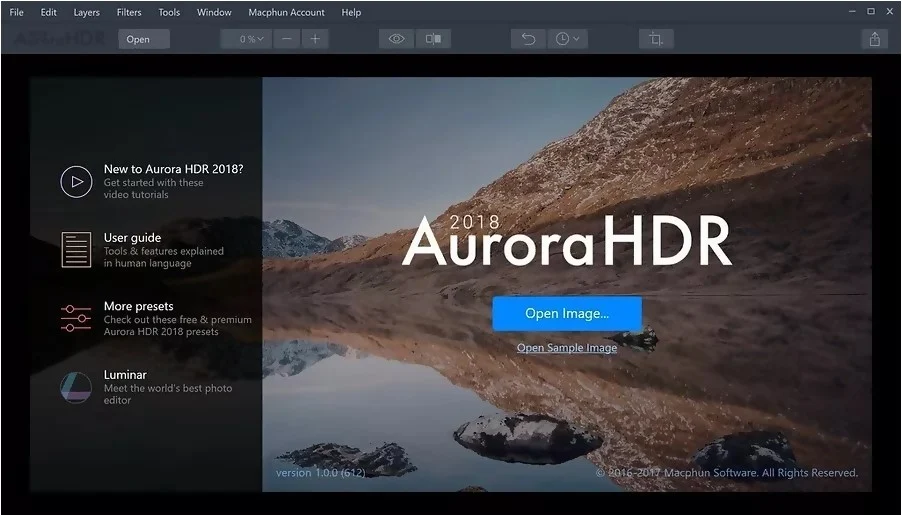Minimize the Aurora HDR window
The width and height of the screenshot is (902, 515).
(852, 12)
